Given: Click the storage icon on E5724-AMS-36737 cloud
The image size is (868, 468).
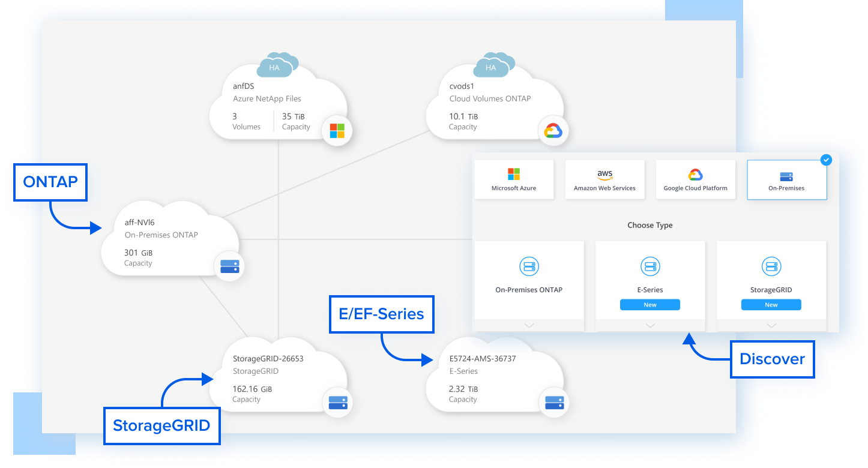Looking at the screenshot, I should tap(553, 403).
